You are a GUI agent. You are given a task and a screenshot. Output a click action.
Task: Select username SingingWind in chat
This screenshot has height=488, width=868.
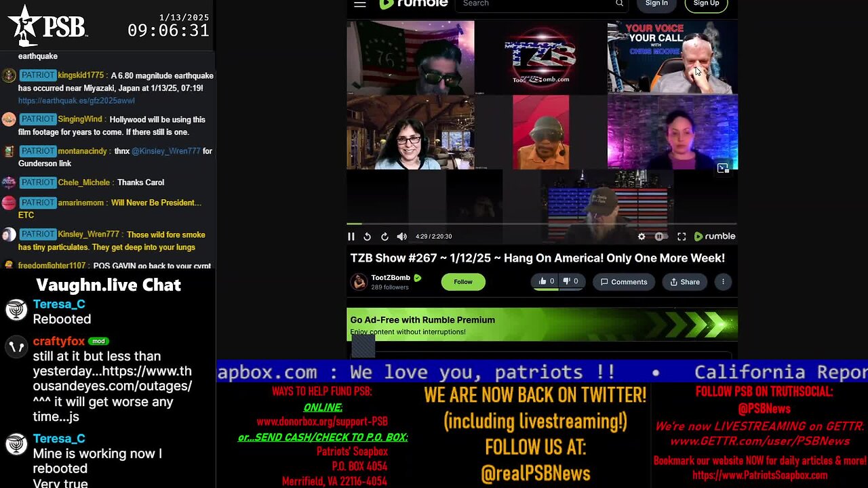click(80, 119)
